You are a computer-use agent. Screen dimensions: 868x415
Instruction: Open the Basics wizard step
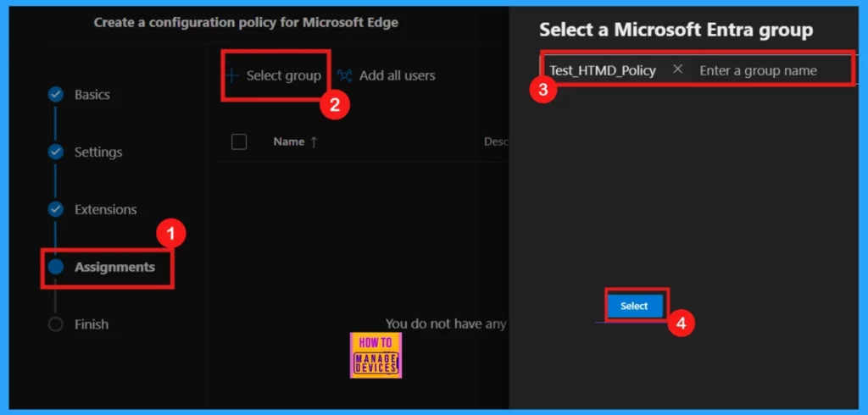(x=92, y=95)
